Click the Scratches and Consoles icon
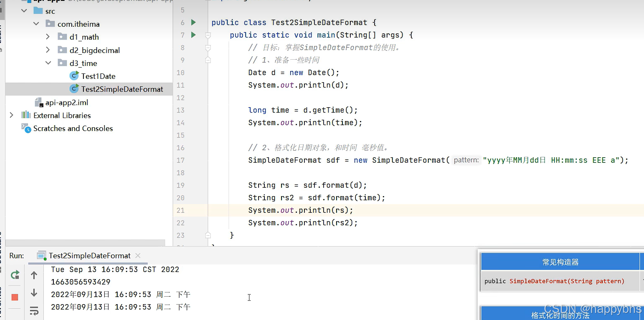Viewport: 644px width, 320px height. tap(26, 129)
